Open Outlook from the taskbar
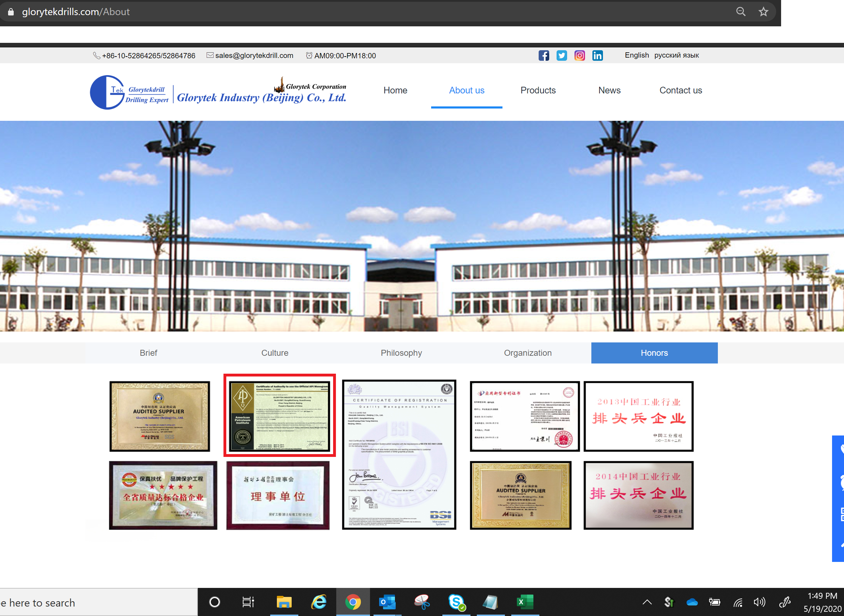 (387, 602)
